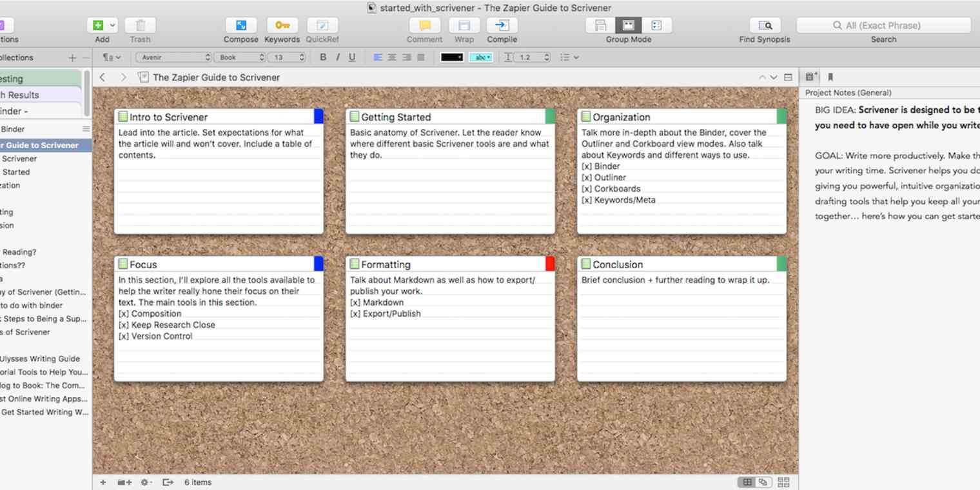Open the Book font style dropdown
This screenshot has width=980, height=490.
coord(240,57)
